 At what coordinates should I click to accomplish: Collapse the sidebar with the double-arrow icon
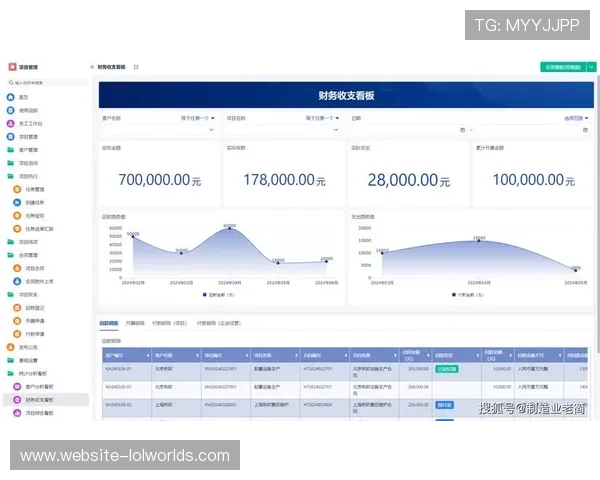tap(92, 67)
